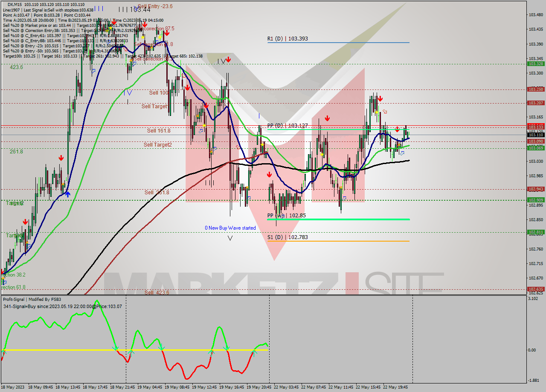Click the 3.102 indicator scale value

[x=533, y=298]
